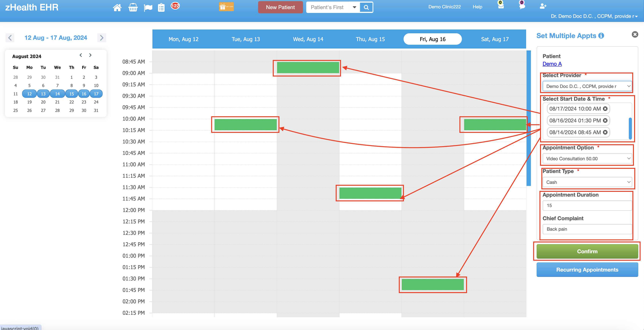Click the Confirm button
Viewport: 644px width, 330px height.
click(x=587, y=251)
